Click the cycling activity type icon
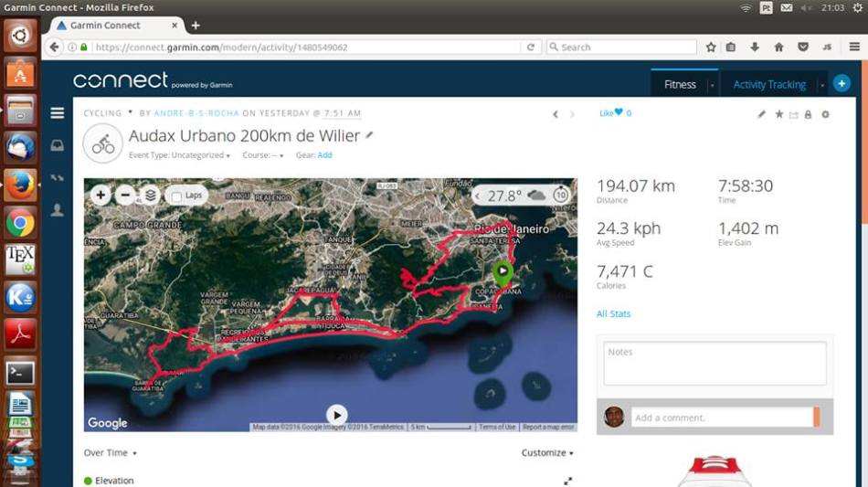The width and height of the screenshot is (868, 487). (x=103, y=143)
